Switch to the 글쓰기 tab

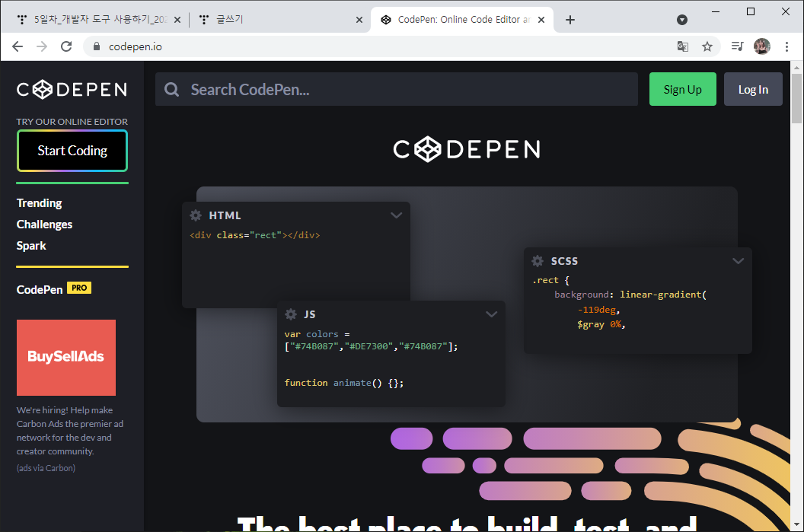pos(281,20)
